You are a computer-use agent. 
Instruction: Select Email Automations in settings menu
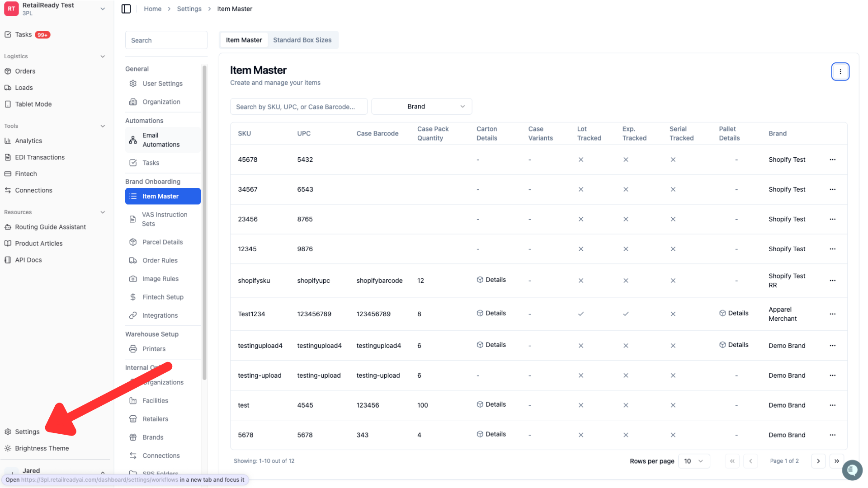[163, 140]
